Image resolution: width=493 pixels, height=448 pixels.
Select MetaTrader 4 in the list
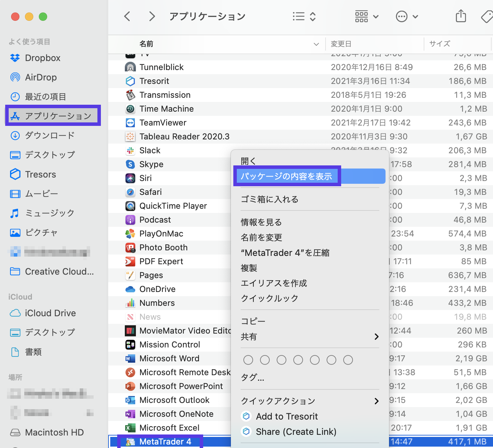coord(165,441)
